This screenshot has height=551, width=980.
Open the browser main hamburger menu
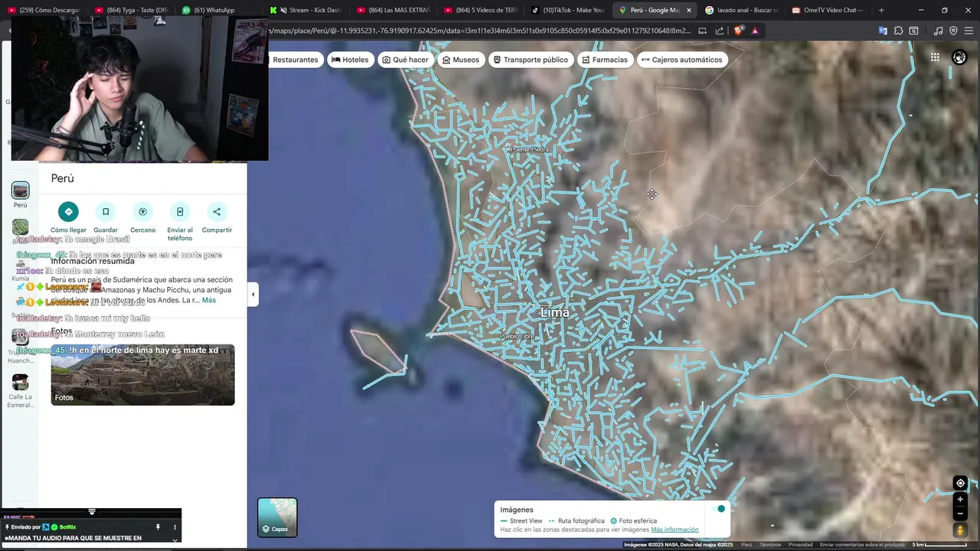pyautogui.click(x=969, y=31)
